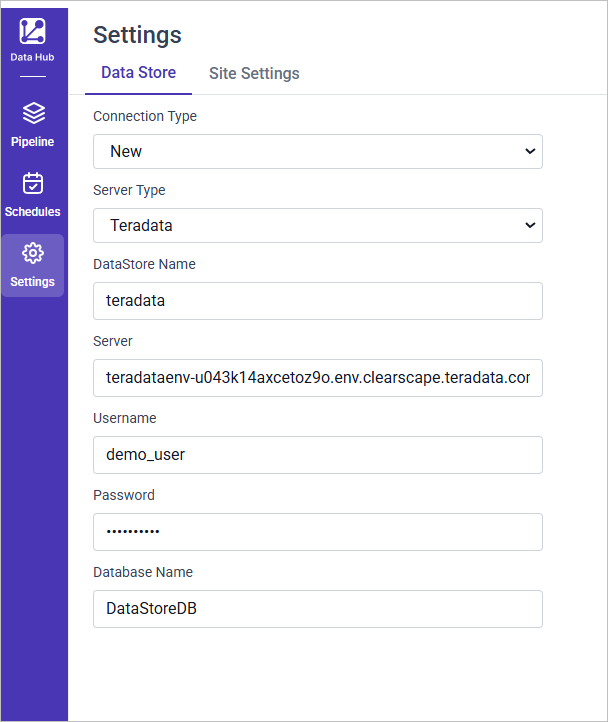The width and height of the screenshot is (608, 722).
Task: Open the Site Settings tab
Action: click(x=254, y=73)
